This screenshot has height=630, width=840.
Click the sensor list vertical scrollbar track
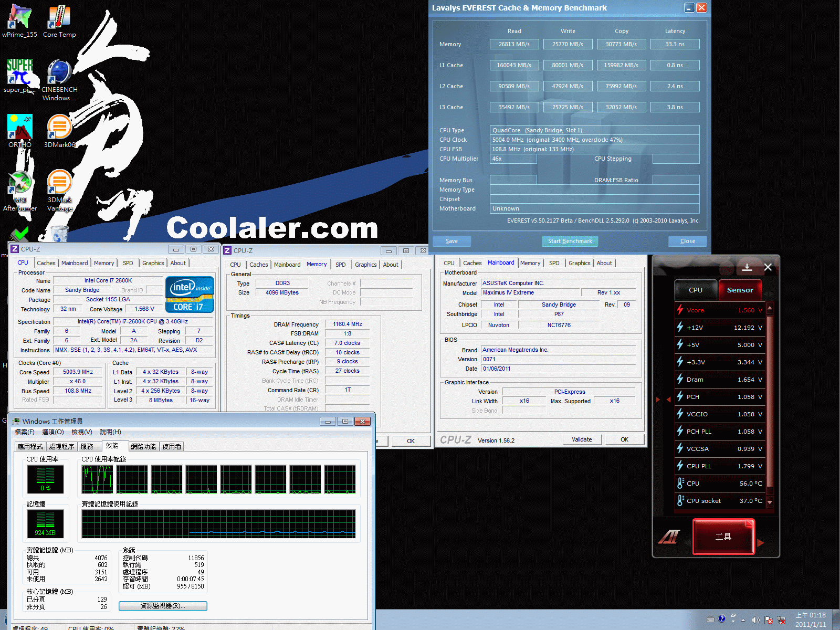tap(770, 404)
